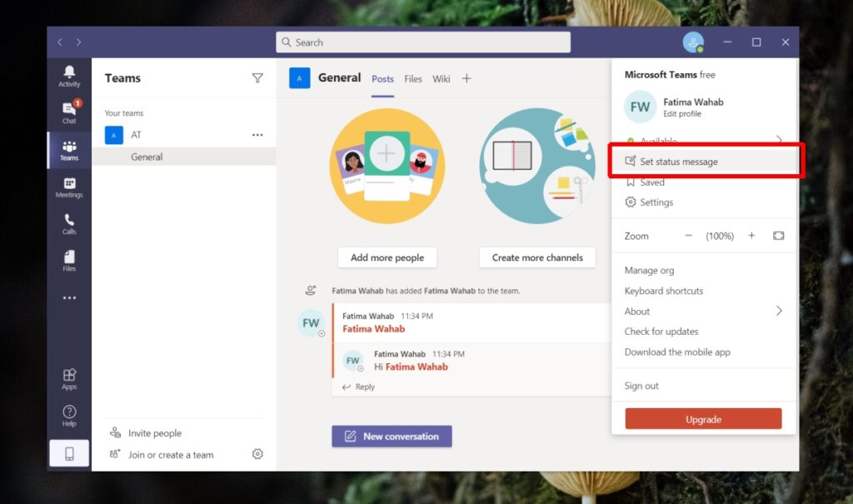Open the gear next to Join or create a team

coord(257,453)
